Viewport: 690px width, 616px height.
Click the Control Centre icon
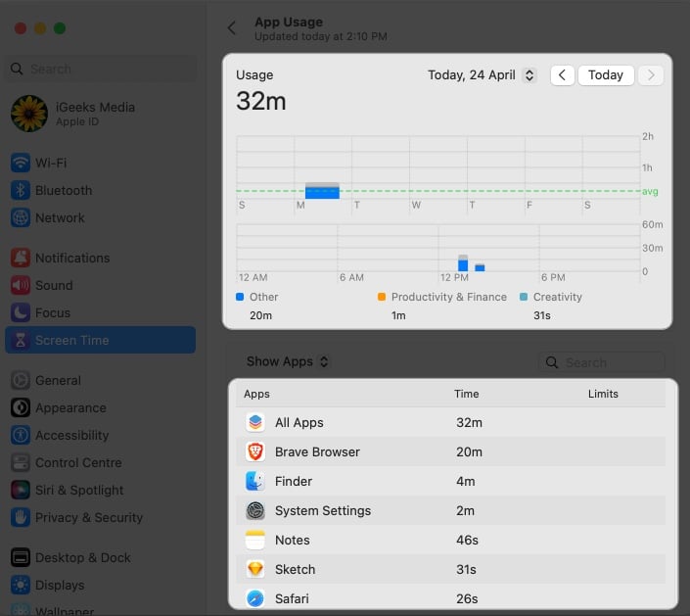tap(21, 462)
